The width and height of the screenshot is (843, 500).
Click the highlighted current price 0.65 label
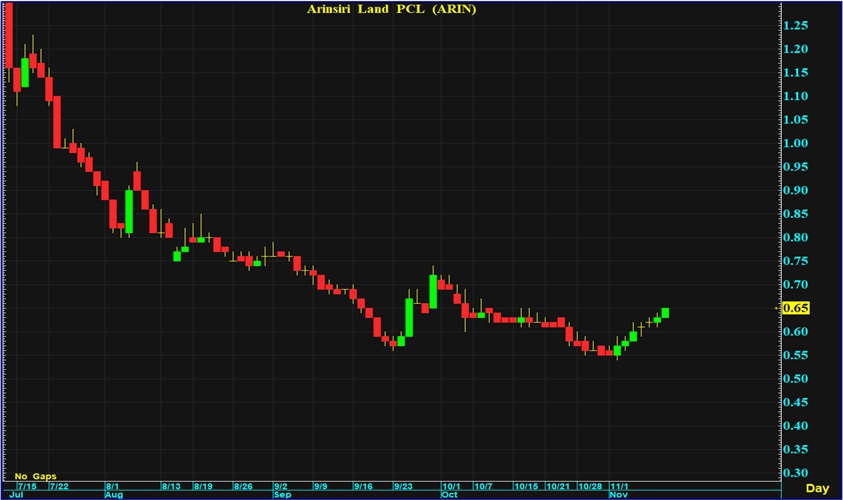[x=795, y=308]
